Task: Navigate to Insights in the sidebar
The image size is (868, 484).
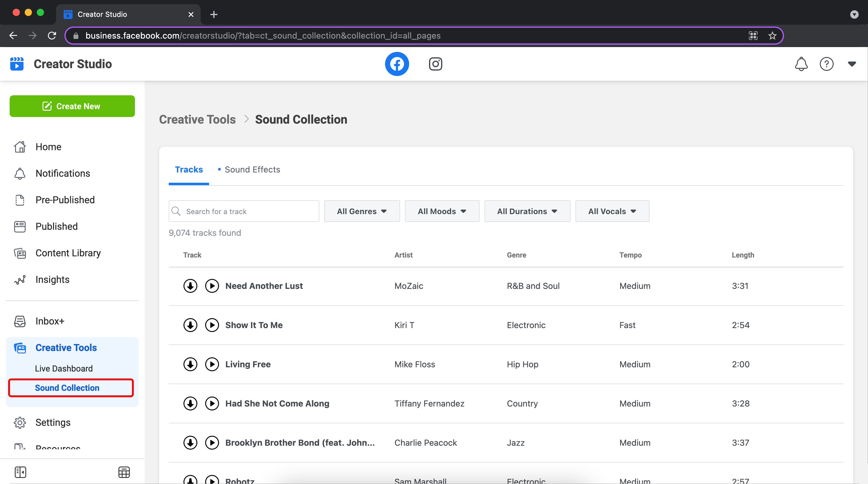Action: coord(52,279)
